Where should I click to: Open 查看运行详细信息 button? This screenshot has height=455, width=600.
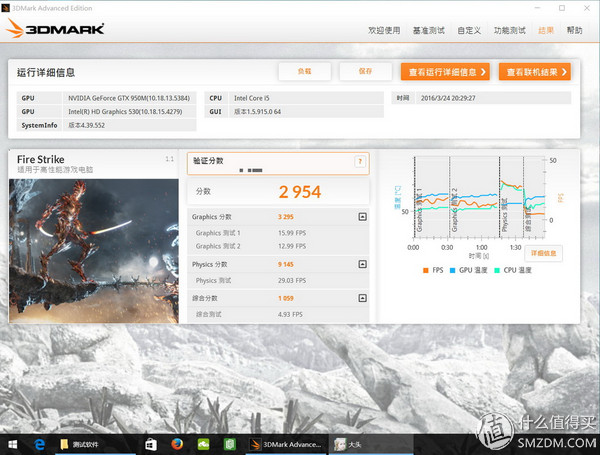tap(445, 72)
